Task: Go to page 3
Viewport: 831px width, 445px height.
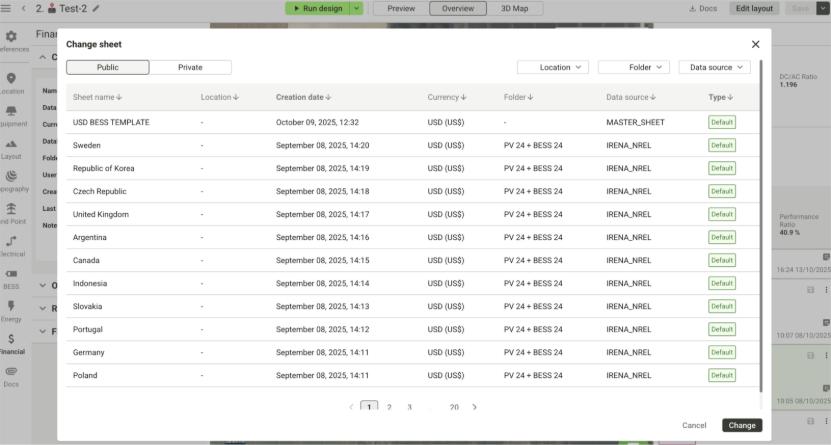Action: [x=409, y=407]
